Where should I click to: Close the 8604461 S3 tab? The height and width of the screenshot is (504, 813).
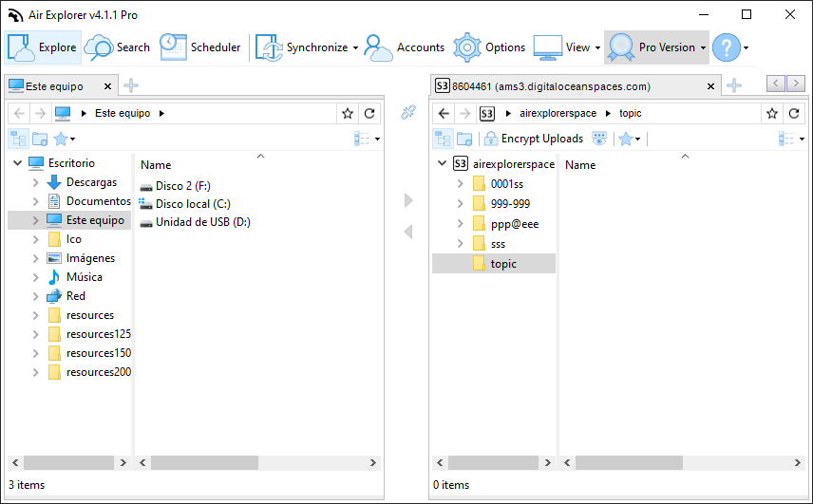(710, 86)
